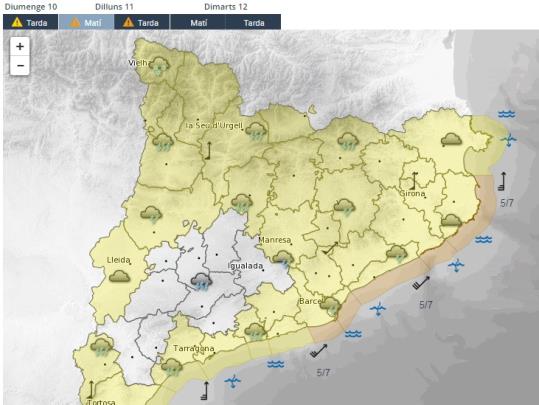Click rain cloud icon next to la Seu d'Urgell
539x405 pixels.
[256, 131]
